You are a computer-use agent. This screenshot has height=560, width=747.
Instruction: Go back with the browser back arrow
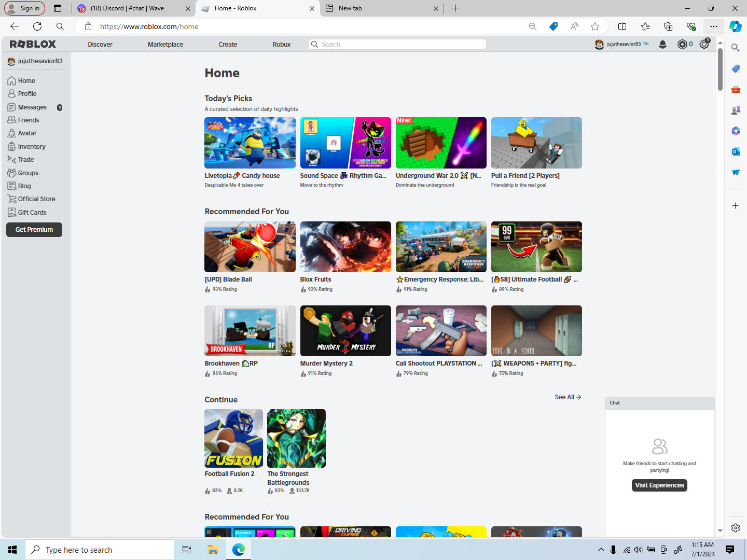[x=15, y=26]
